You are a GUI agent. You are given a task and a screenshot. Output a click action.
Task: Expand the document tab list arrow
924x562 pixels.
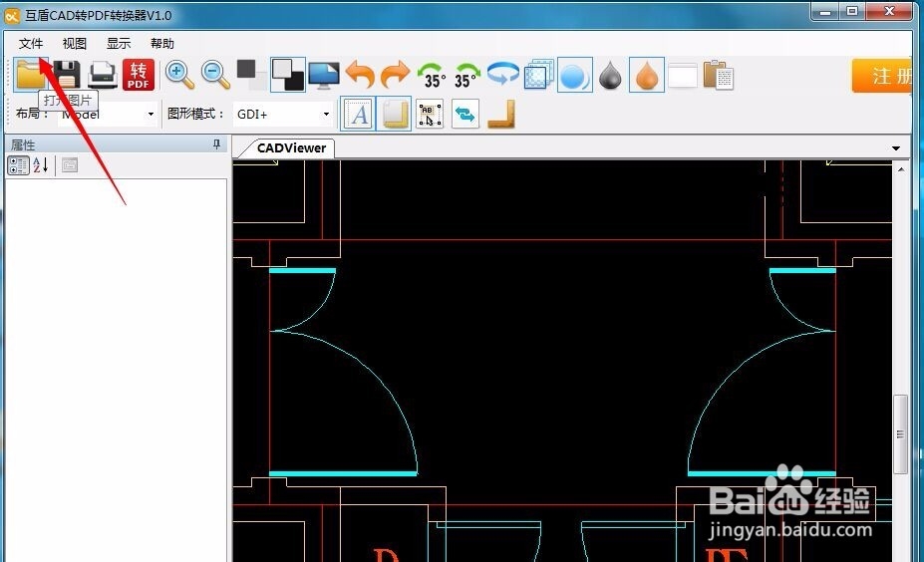click(x=896, y=148)
